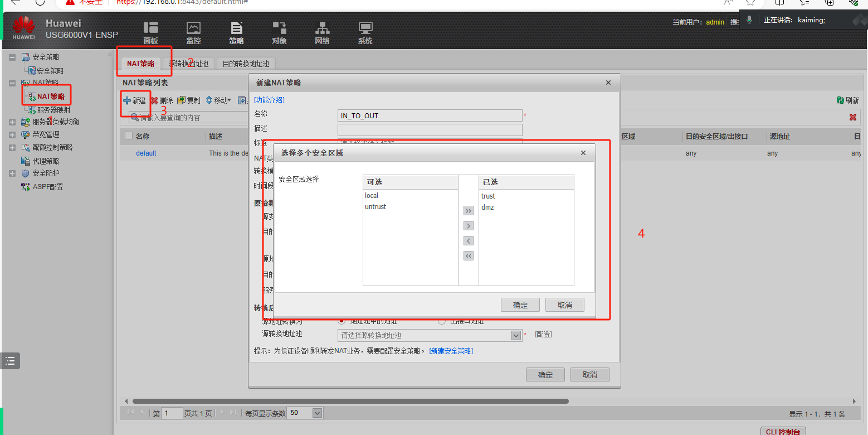Collapse the 安全策略 tree node
This screenshot has width=868, height=435.
pos(12,57)
